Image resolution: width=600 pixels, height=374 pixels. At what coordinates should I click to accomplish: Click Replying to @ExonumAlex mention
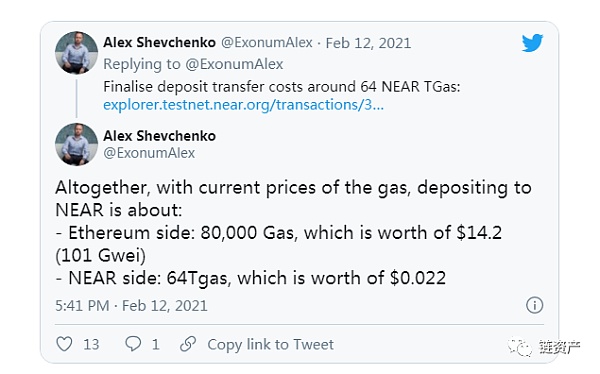tap(234, 64)
